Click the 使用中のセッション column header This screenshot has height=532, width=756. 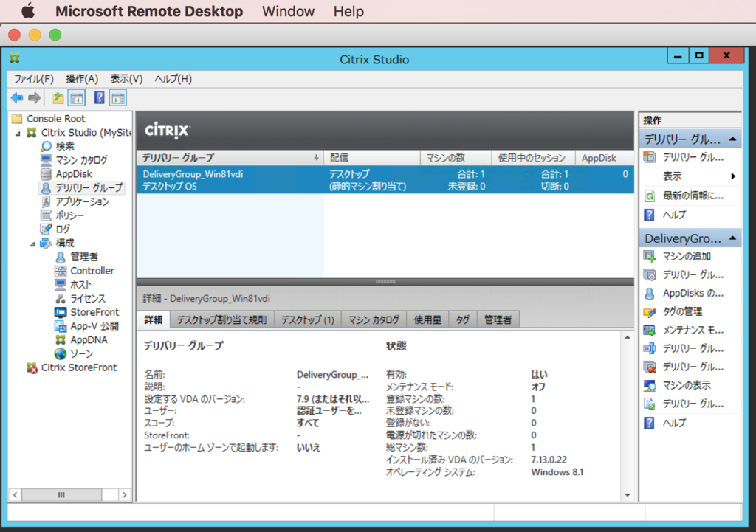coord(533,158)
